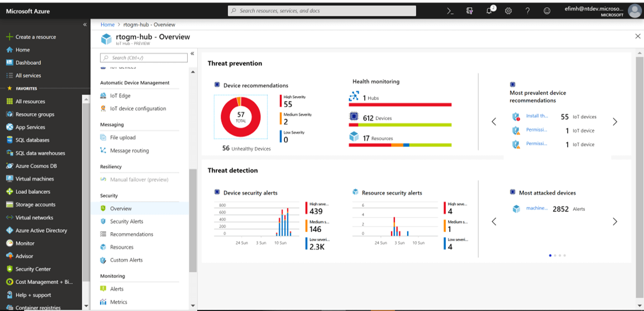Open Cloud Shell from top bar
The image size is (644, 311).
coord(450,11)
